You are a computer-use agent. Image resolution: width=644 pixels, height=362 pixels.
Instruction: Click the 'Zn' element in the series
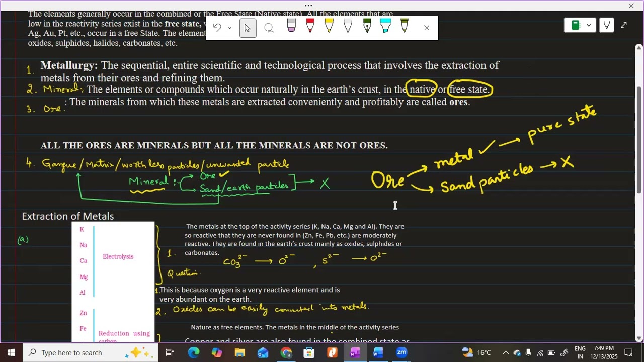point(83,313)
